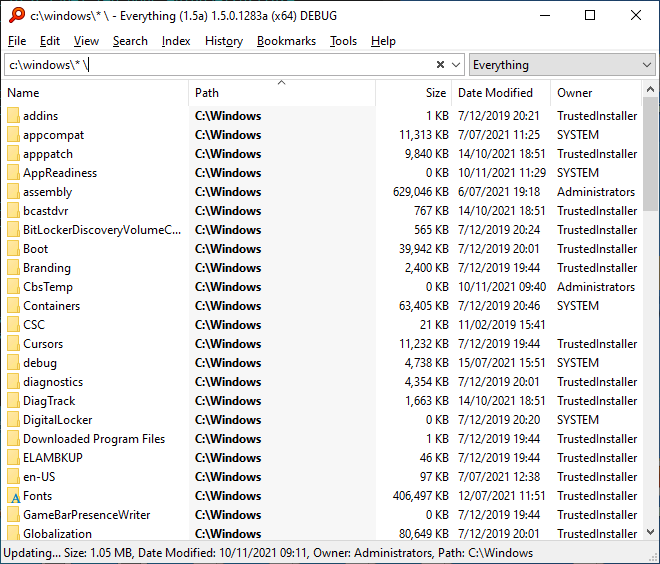Click TrustedInstaller owner in Fonts row
This screenshot has width=660, height=564.
coord(597,496)
